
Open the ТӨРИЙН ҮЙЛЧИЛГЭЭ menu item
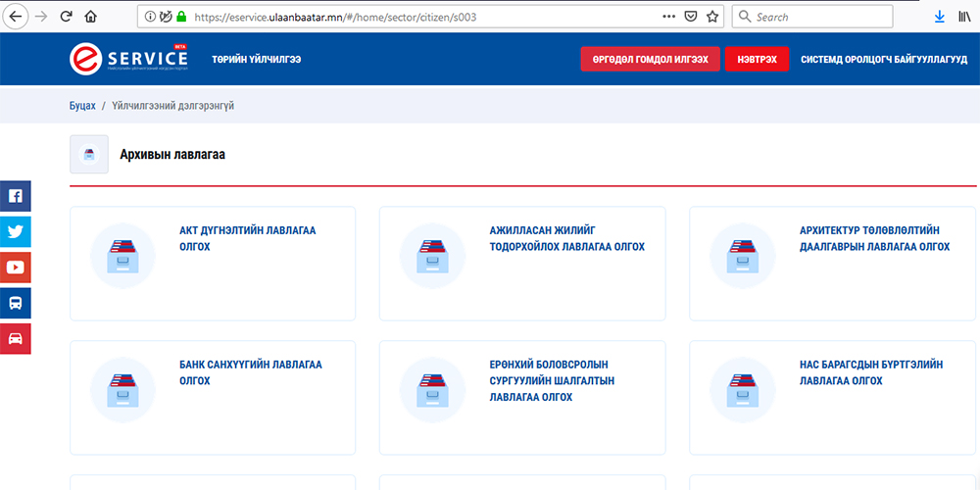(x=256, y=60)
